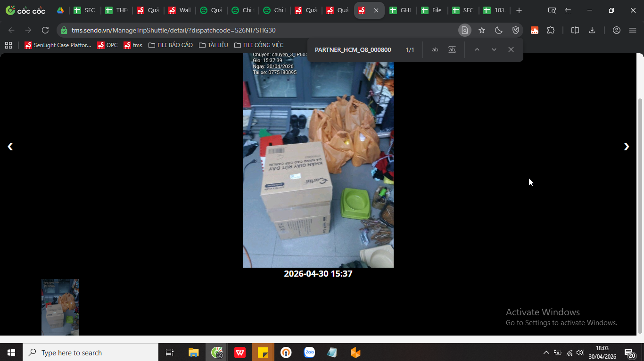Open a new browser tab
Image resolution: width=644 pixels, height=361 pixels.
(x=519, y=10)
